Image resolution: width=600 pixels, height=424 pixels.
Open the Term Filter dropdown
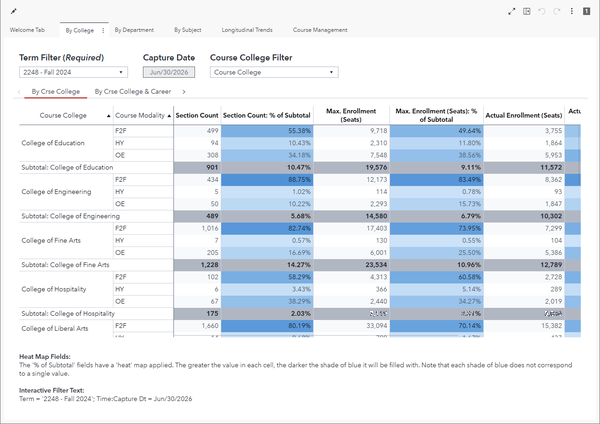(73, 72)
